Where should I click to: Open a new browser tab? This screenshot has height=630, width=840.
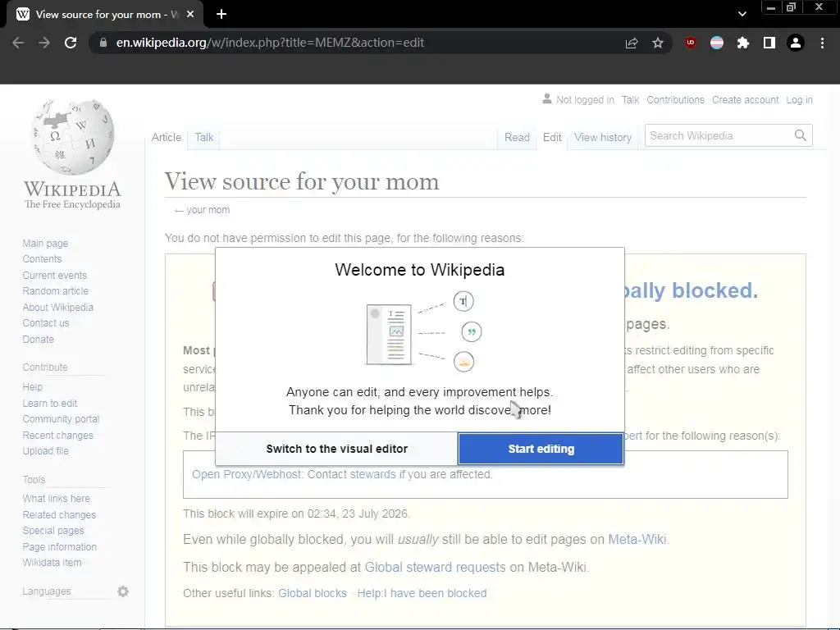[221, 15]
